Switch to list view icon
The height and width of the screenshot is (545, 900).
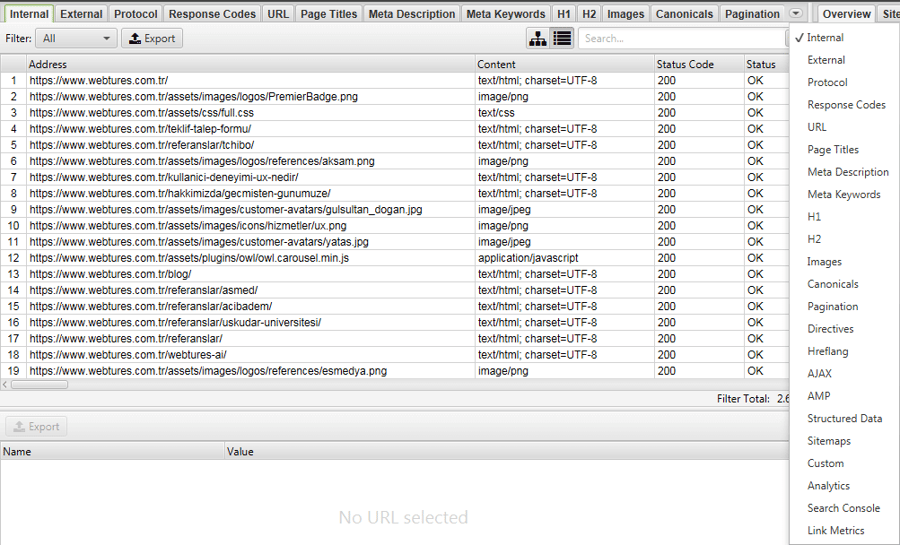pos(562,38)
